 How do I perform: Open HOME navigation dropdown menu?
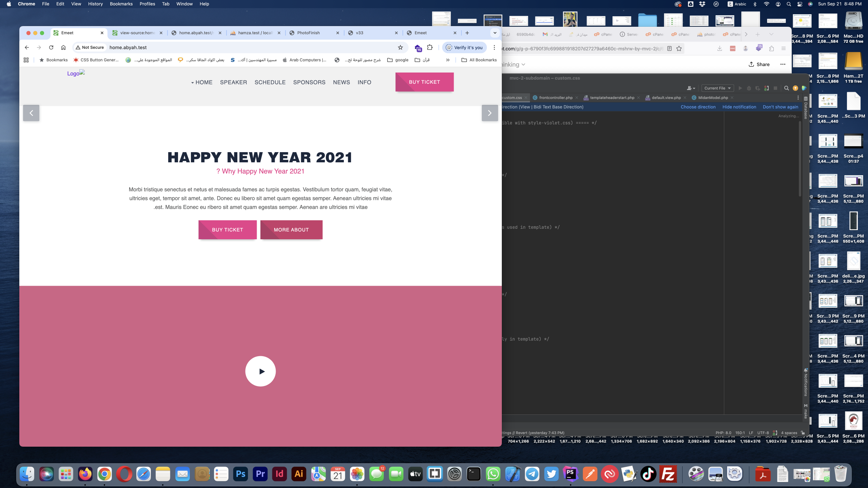coord(202,82)
